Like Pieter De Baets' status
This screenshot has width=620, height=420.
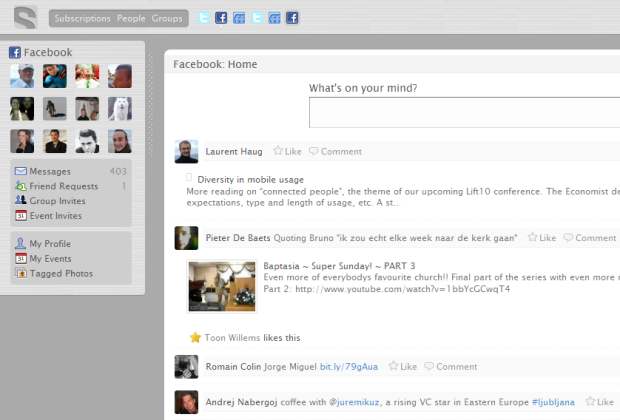point(542,238)
